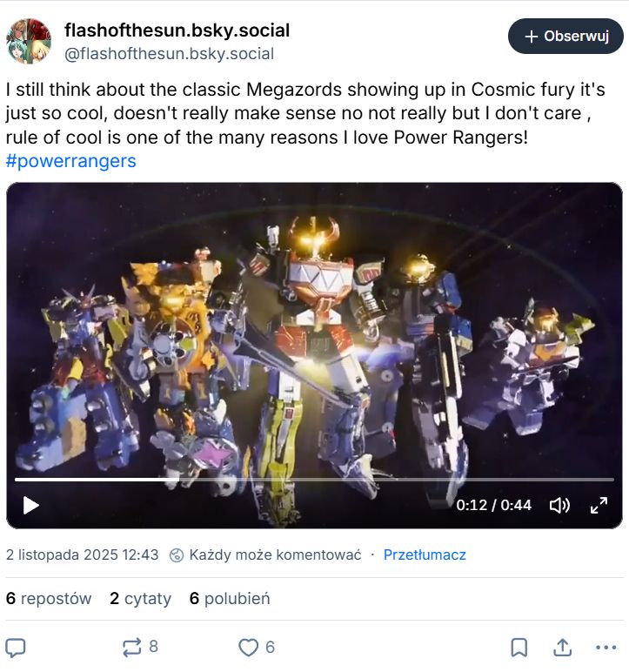Screen dimensions: 629x672
Task: Open the flashofthesun.bsky.social display name
Action: click(177, 30)
